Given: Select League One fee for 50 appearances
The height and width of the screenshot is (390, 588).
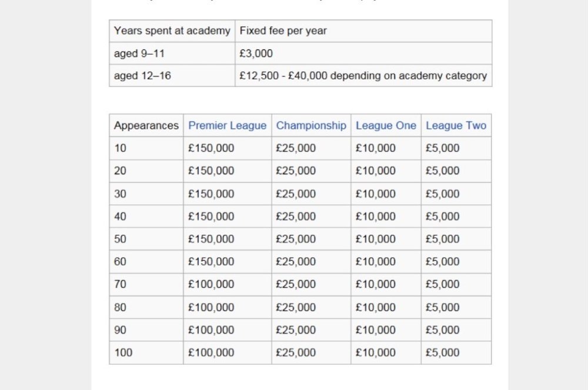Looking at the screenshot, I should tap(376, 239).
